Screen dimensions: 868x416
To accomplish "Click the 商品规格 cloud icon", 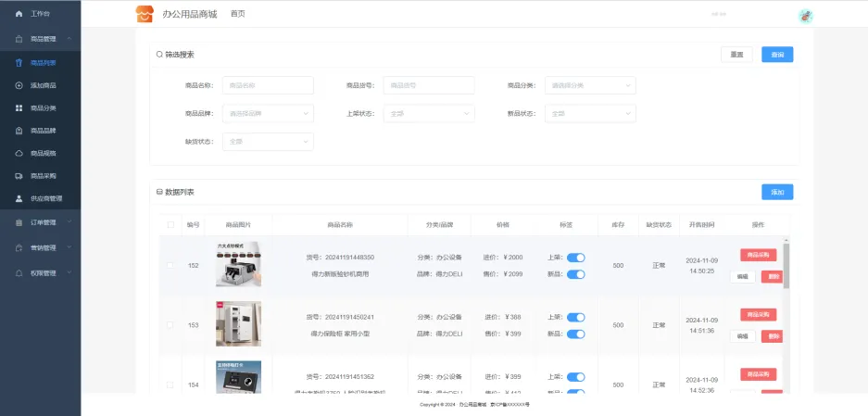I will click(x=19, y=153).
